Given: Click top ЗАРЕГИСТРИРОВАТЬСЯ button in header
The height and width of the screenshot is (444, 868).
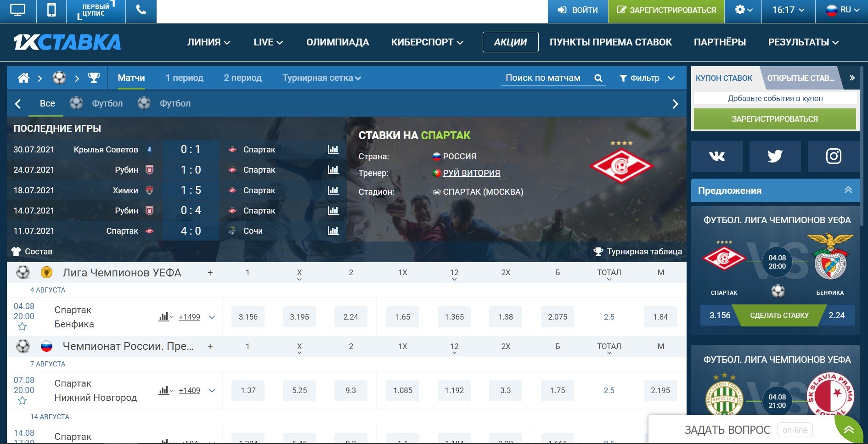Looking at the screenshot, I should tap(666, 11).
